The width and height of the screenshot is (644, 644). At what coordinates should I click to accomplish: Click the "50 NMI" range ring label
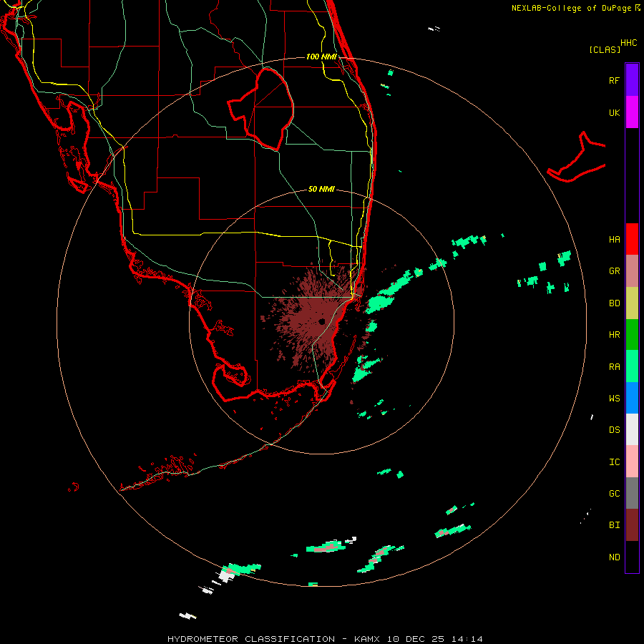pyautogui.click(x=321, y=189)
